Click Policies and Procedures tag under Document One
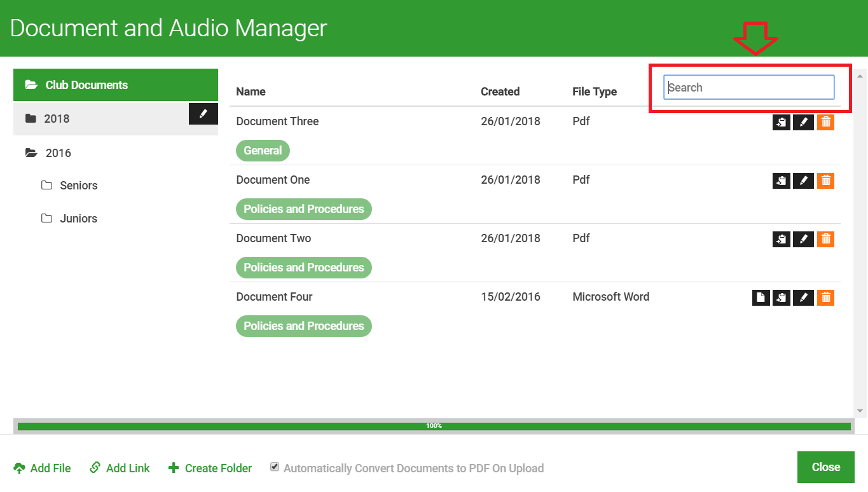 point(304,209)
